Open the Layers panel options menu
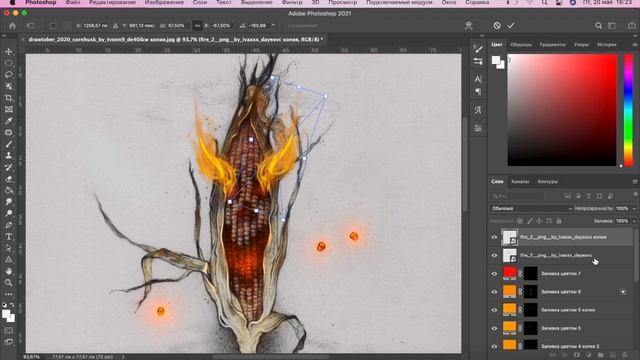 635,181
